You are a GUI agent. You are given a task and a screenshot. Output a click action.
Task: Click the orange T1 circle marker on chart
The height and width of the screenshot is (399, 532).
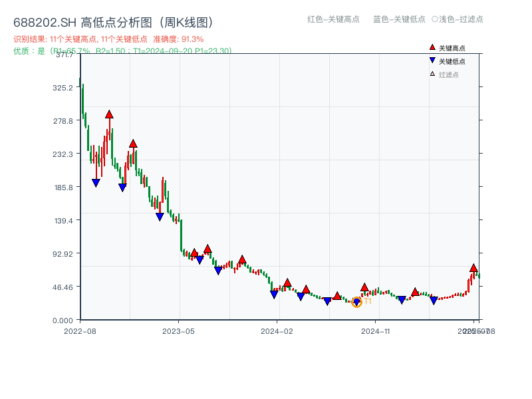357,301
